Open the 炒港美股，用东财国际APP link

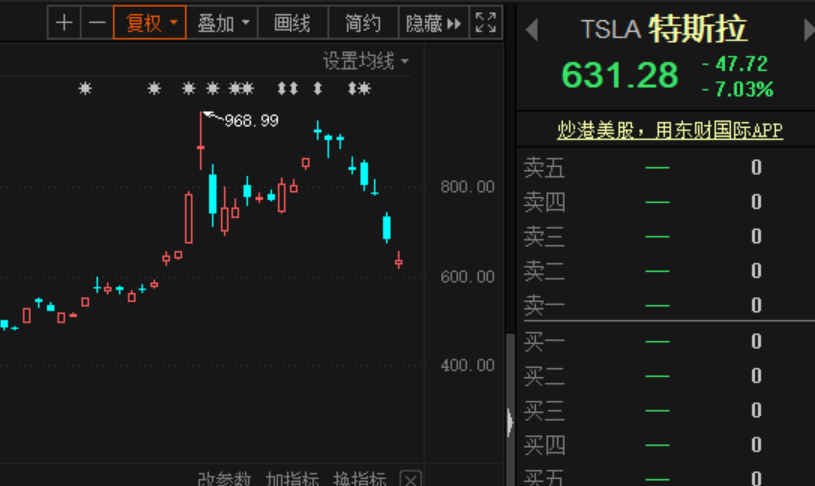click(x=670, y=131)
